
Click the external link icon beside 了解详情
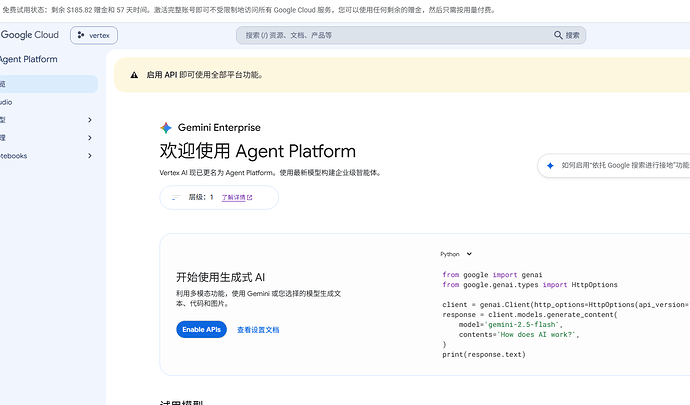pyautogui.click(x=250, y=198)
